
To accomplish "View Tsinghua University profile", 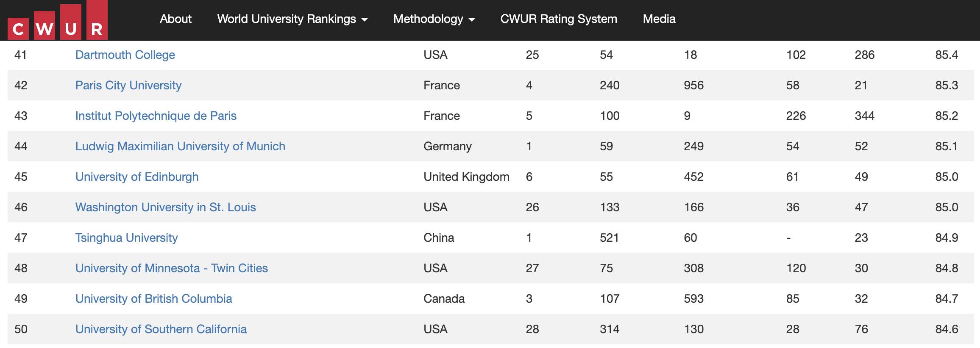I will [126, 238].
